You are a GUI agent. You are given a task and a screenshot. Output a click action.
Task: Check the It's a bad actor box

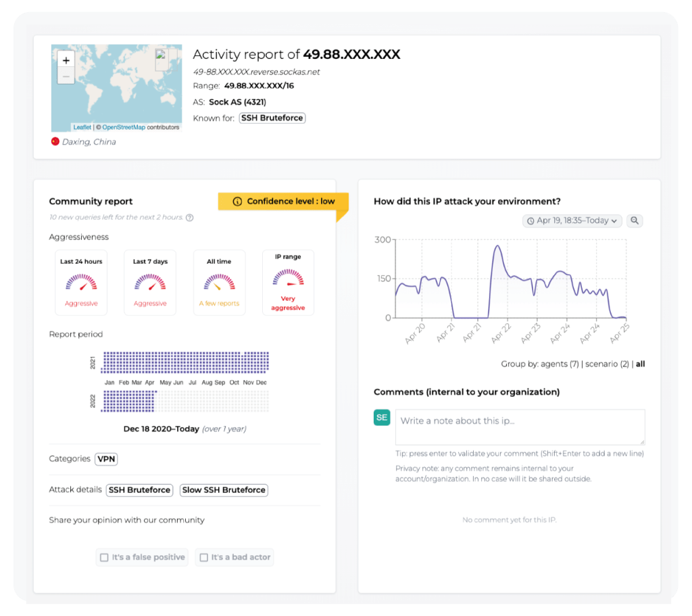pos(203,558)
